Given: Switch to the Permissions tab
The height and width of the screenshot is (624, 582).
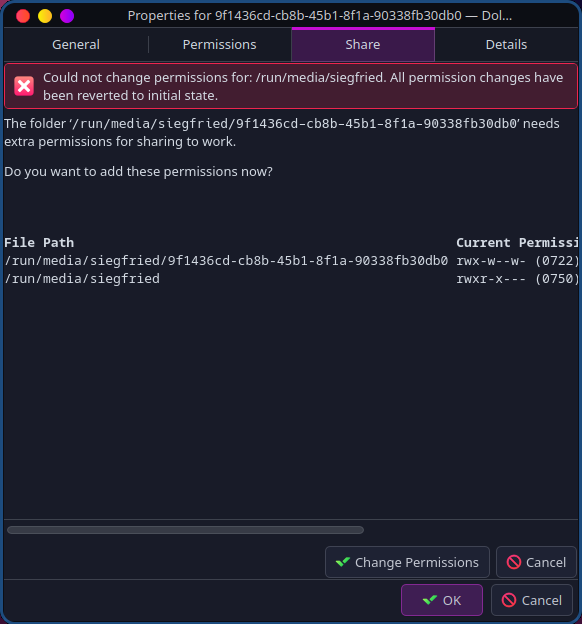Looking at the screenshot, I should click(x=219, y=45).
